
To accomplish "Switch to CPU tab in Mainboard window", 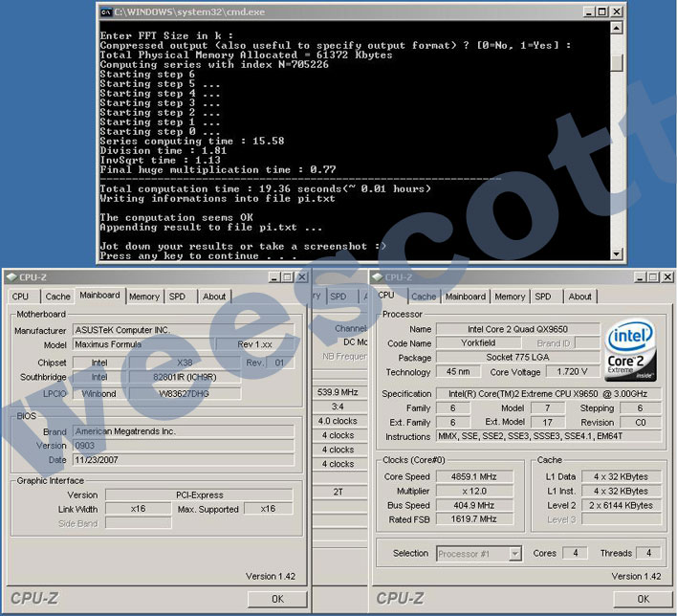I will (20, 297).
